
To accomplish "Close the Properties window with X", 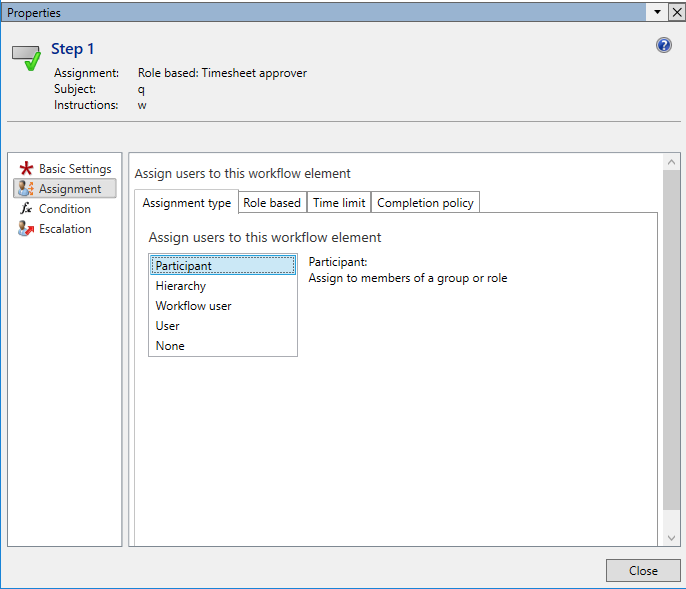I will pos(676,12).
